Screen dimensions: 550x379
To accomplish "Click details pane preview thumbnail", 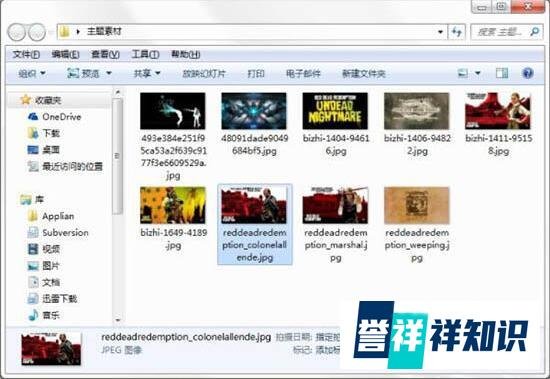I will pos(51,349).
